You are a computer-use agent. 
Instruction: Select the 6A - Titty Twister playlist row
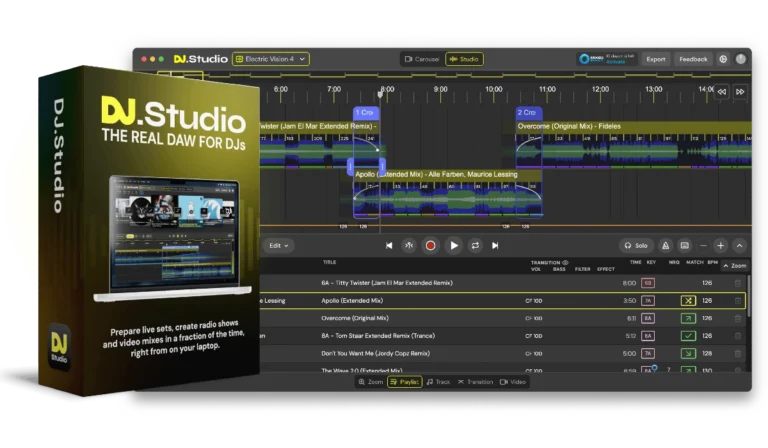502,283
